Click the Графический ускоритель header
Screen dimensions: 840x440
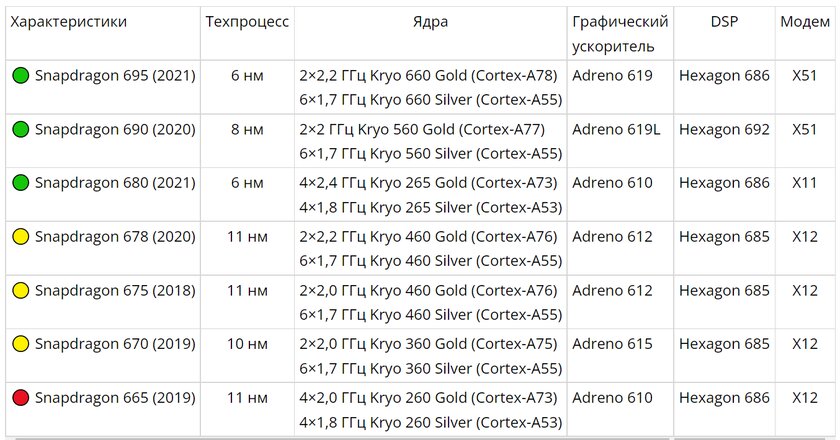[620, 34]
